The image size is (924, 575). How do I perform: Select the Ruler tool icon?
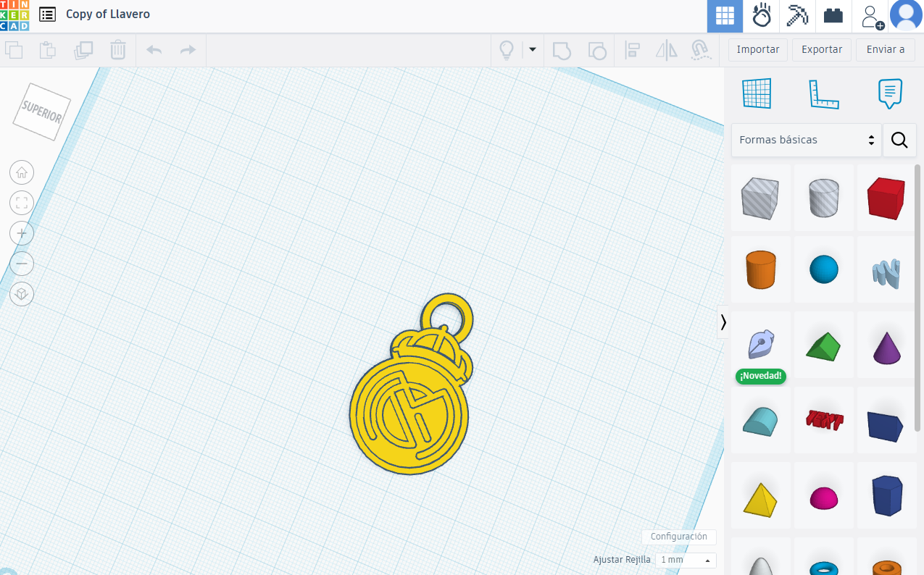coord(823,93)
